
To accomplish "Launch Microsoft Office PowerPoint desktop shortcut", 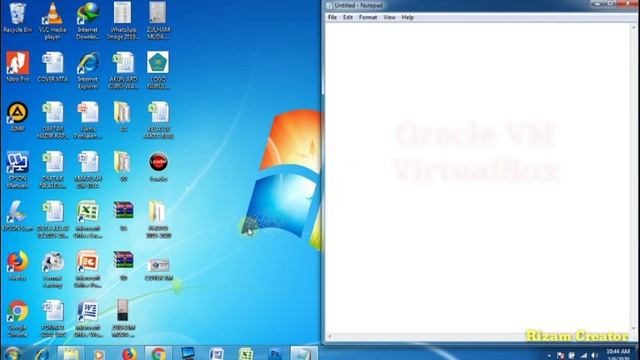I will 88,269.
